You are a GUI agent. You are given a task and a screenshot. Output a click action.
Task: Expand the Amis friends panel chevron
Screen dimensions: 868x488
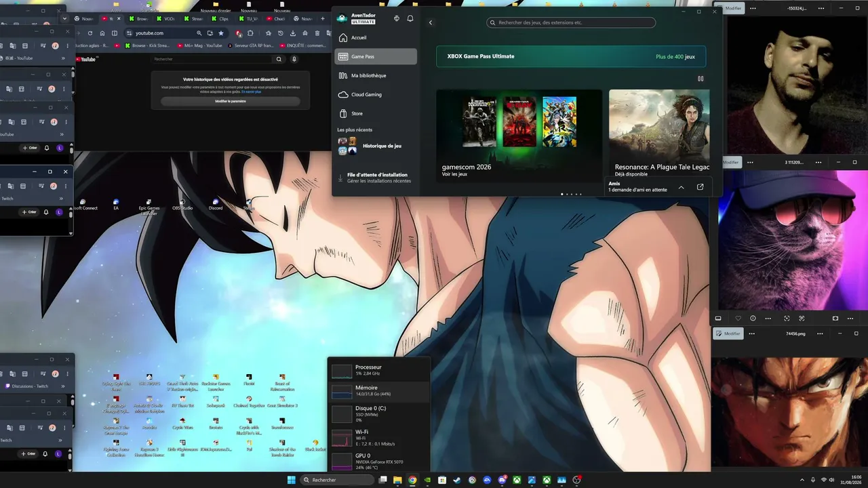click(x=682, y=187)
